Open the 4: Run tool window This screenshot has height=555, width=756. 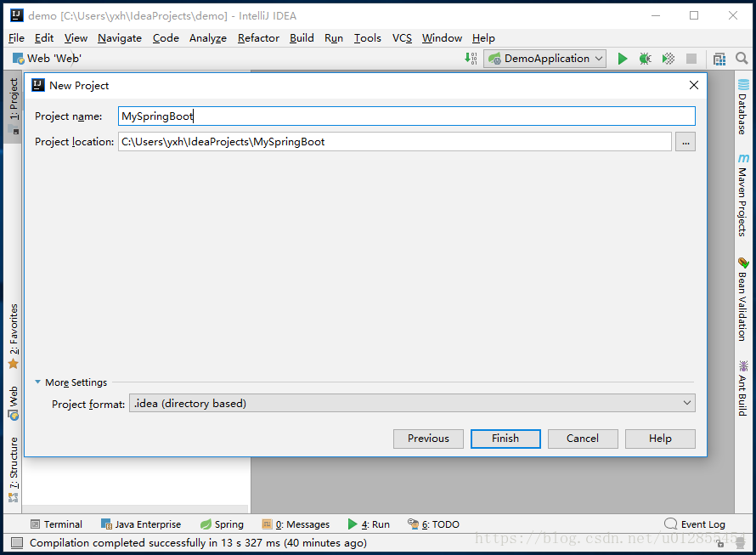(x=369, y=524)
